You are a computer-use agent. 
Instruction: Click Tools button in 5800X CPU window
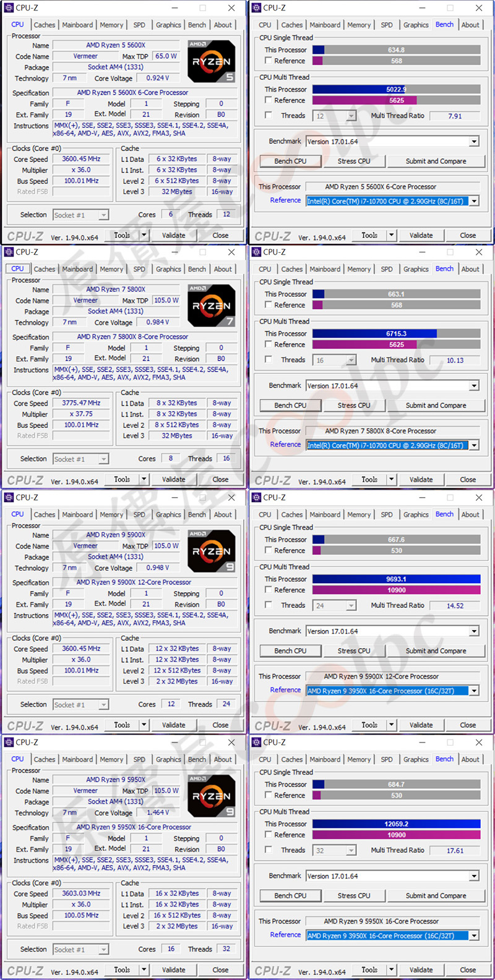point(122,480)
